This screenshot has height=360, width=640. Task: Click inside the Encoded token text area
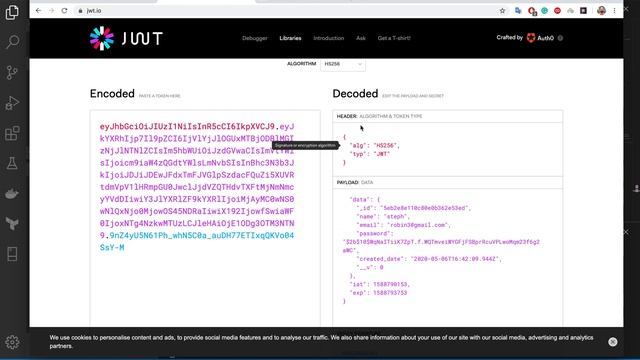(x=205, y=218)
